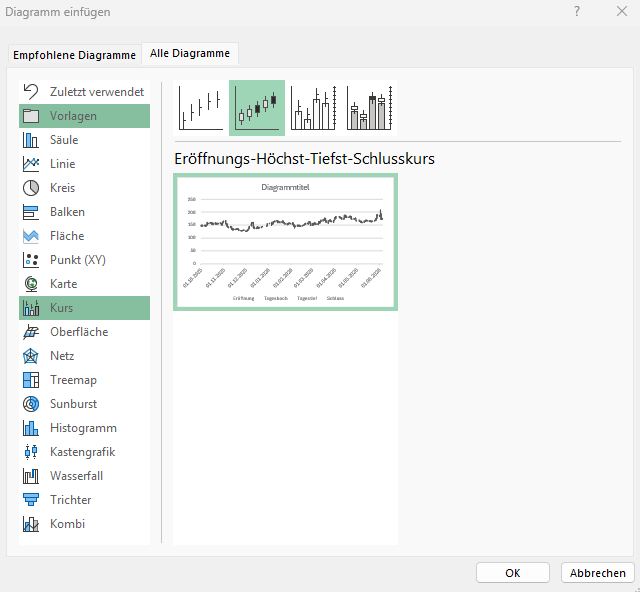The image size is (640, 592).
Task: Pick the Linie line chart icon
Action: click(x=31, y=164)
